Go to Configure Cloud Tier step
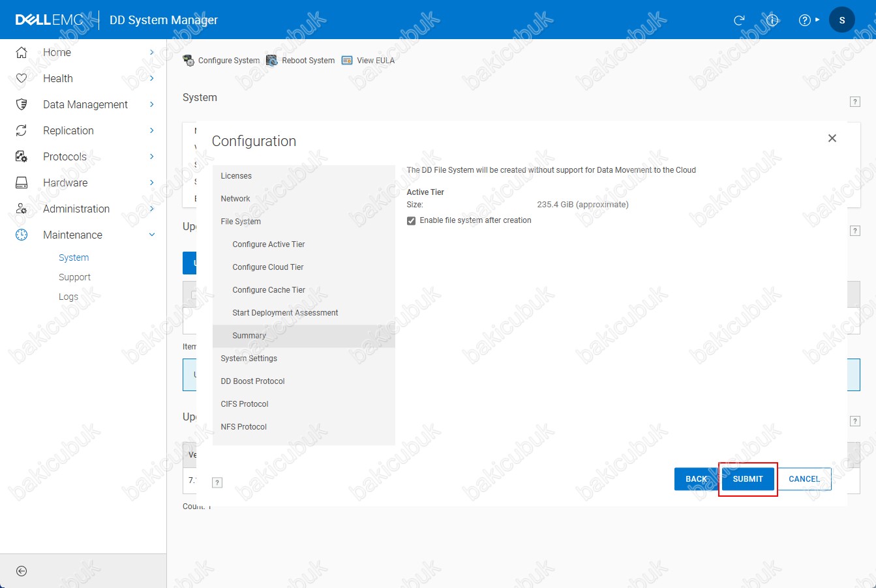This screenshot has height=588, width=876. (304, 267)
